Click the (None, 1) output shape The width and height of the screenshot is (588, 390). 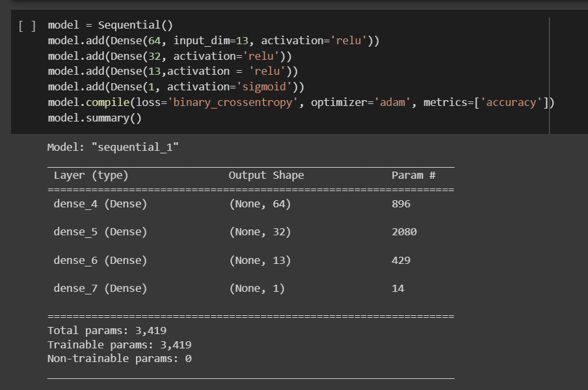[257, 289]
